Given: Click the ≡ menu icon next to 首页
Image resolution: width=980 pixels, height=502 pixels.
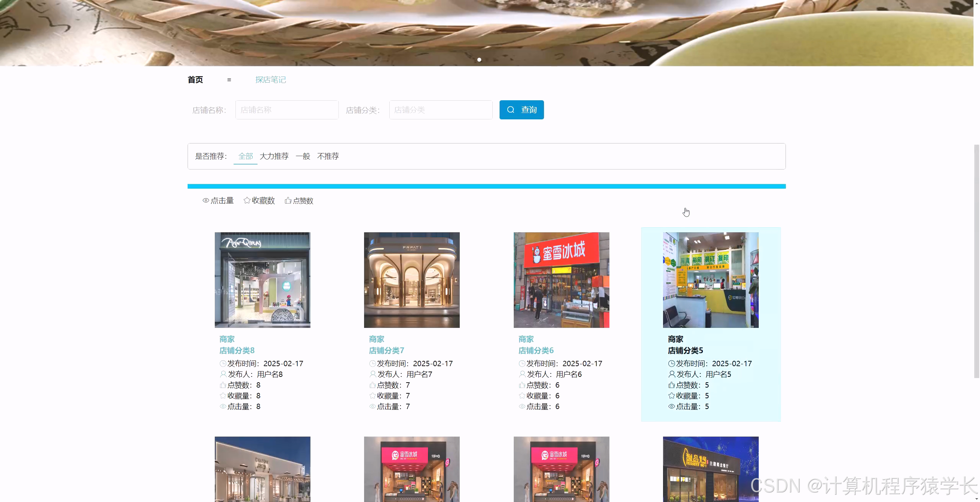Looking at the screenshot, I should pos(229,80).
